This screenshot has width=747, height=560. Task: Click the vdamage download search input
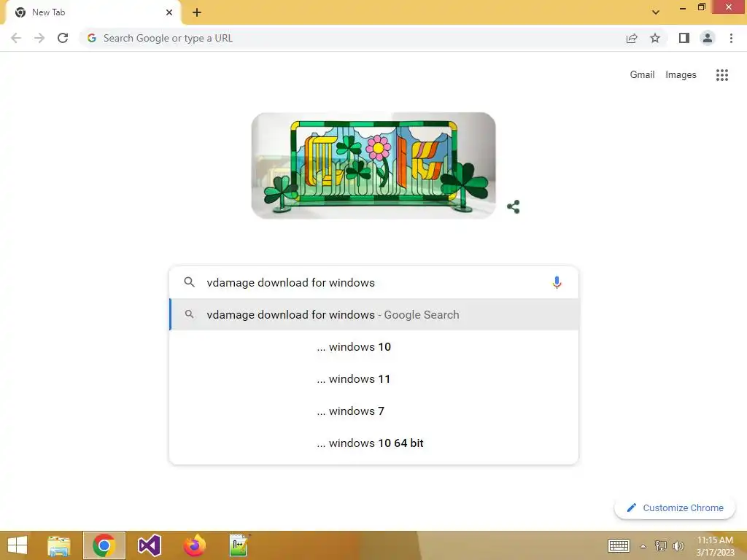374,282
